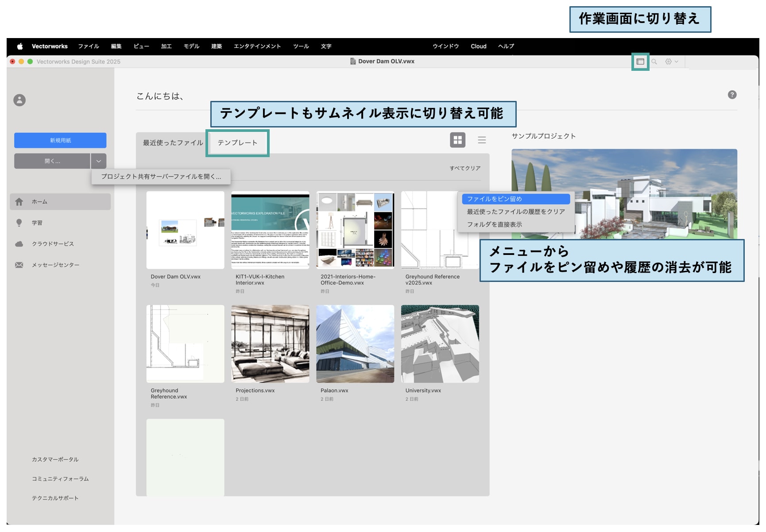The image size is (766, 532).
Task: Open メッセージセンター via the envelope icon
Action: click(x=55, y=265)
